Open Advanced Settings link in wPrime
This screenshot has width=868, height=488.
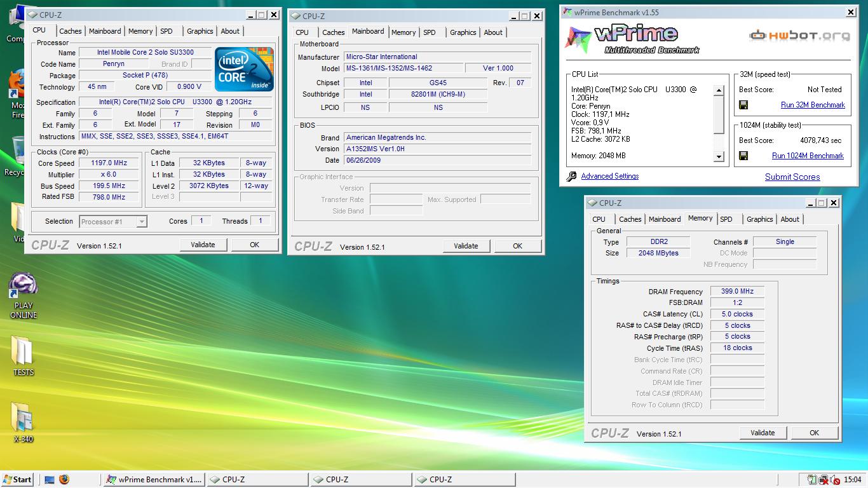click(x=610, y=176)
